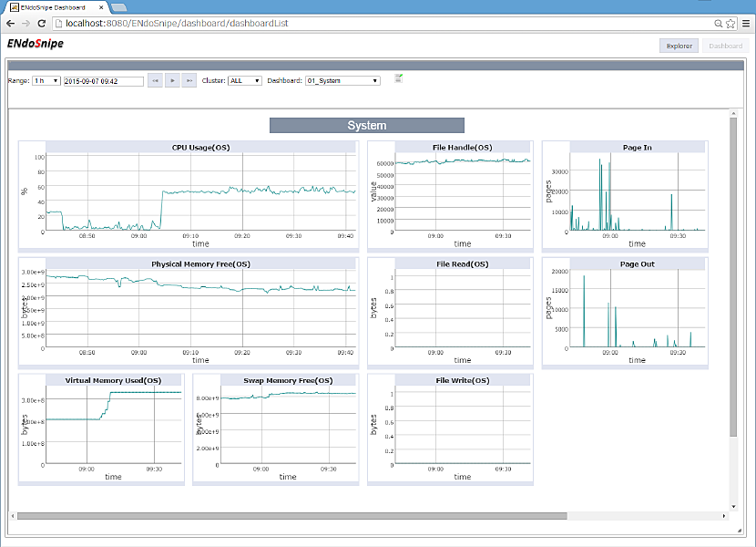Click the date time field 2015-09-07 09:42
Screen dimensions: 756x547
(x=104, y=81)
